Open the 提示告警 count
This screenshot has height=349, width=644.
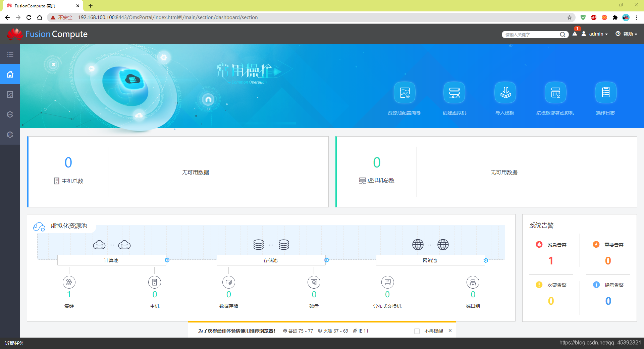(608, 301)
